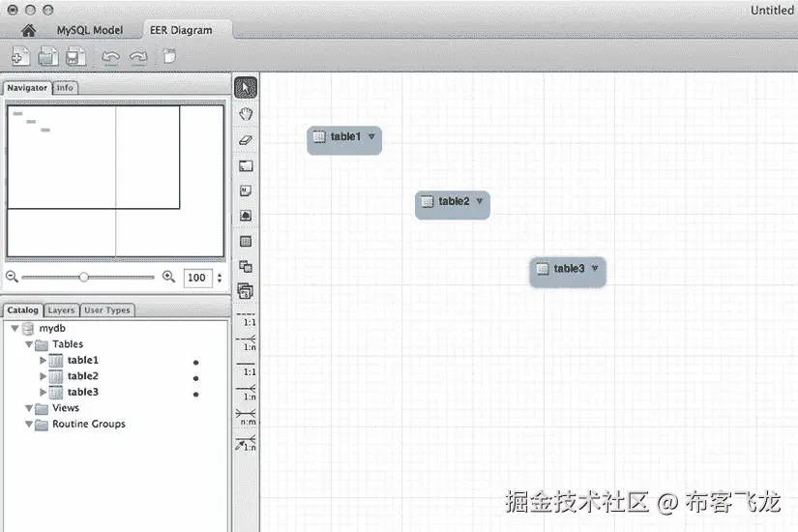Click the zoom percentage field showing 100

click(x=197, y=278)
